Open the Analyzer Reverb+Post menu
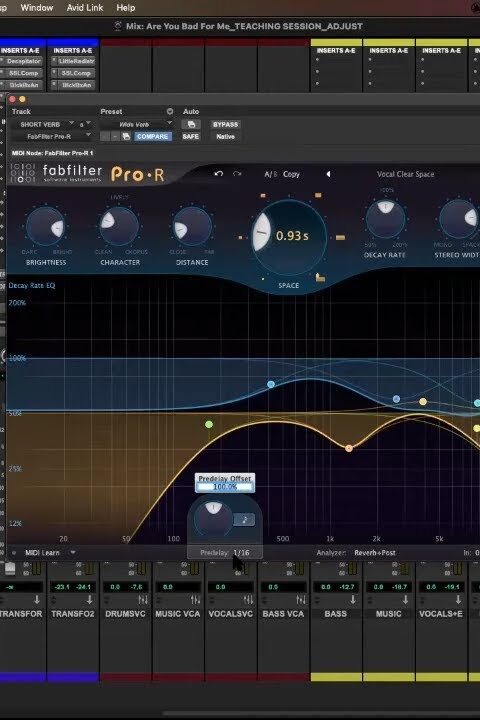Screen dimensions: 480x720 [375, 553]
